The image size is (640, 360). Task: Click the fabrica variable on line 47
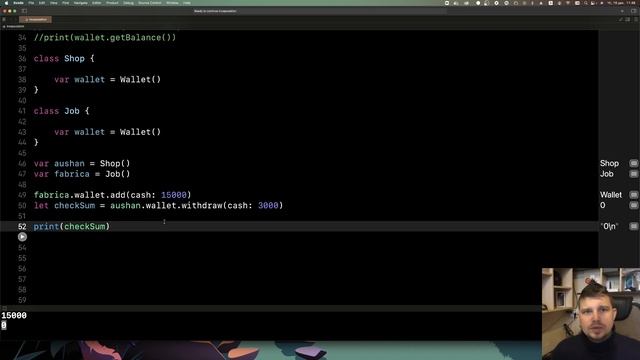(72, 174)
